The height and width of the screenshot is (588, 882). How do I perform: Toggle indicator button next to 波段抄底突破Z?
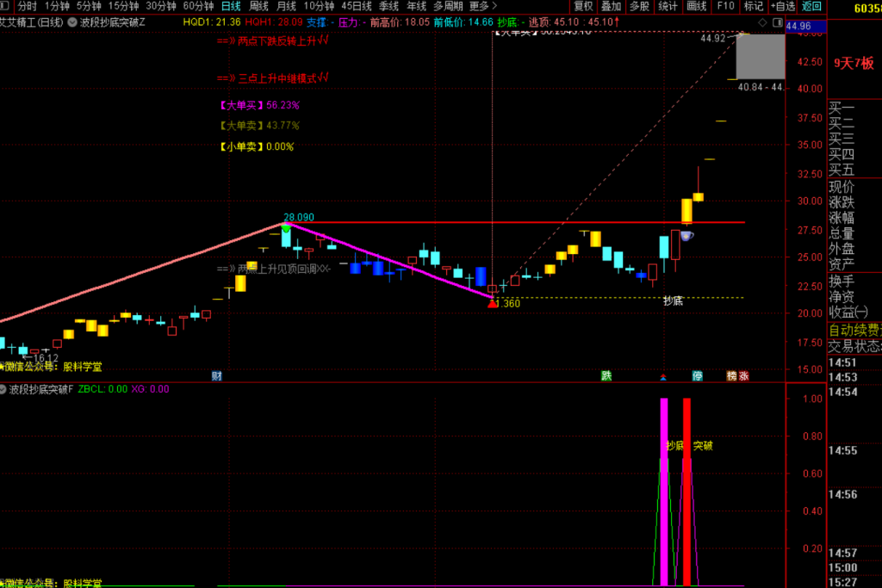[72, 22]
